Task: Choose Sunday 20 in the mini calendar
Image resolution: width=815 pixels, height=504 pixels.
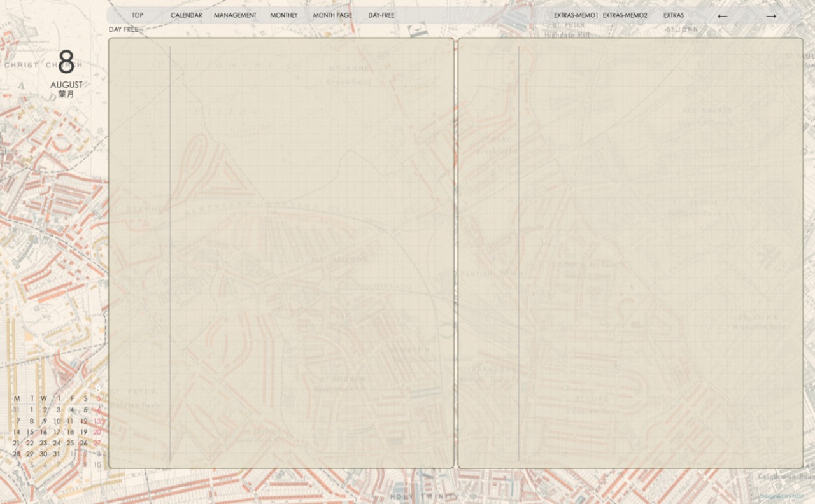Action: (97, 432)
